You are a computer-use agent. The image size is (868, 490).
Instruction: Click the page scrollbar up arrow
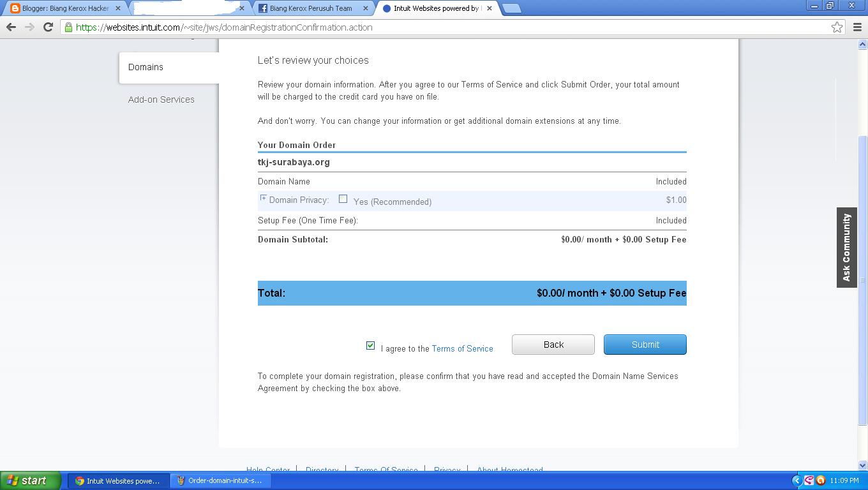coord(862,44)
